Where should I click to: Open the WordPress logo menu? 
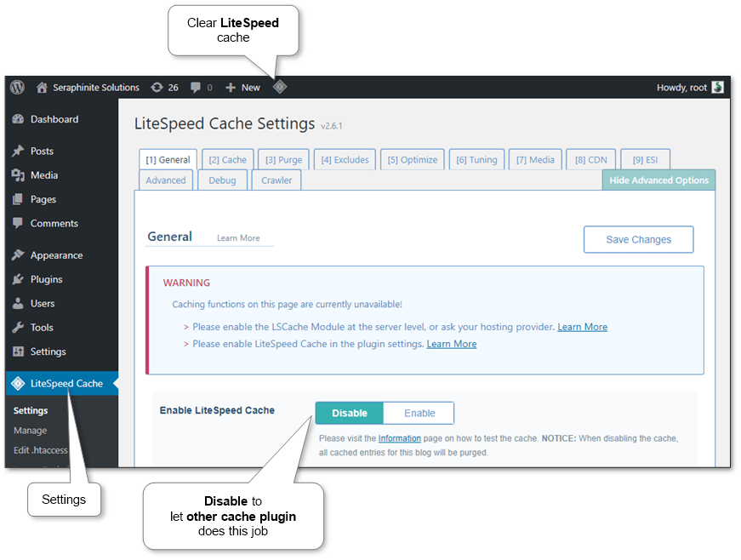pos(18,88)
